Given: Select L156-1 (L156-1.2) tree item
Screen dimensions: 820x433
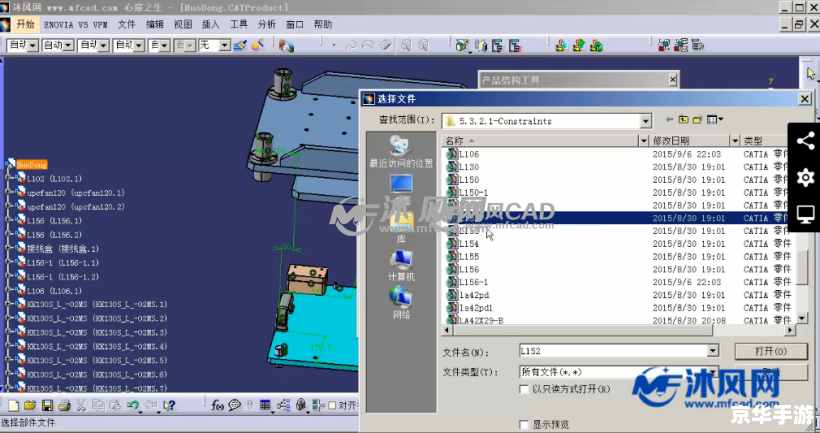Looking at the screenshot, I should (x=63, y=277).
